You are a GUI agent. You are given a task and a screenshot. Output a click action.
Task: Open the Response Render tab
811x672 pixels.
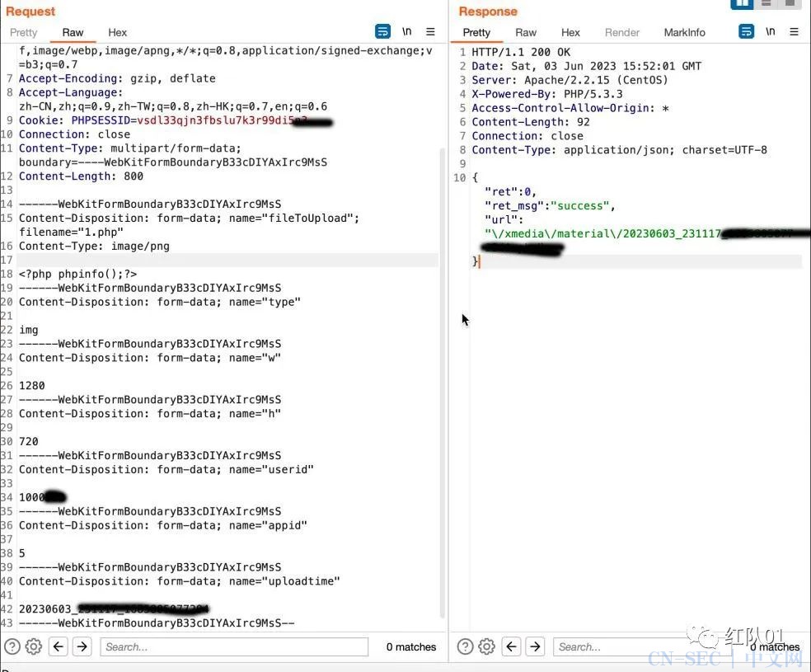pyautogui.click(x=622, y=33)
